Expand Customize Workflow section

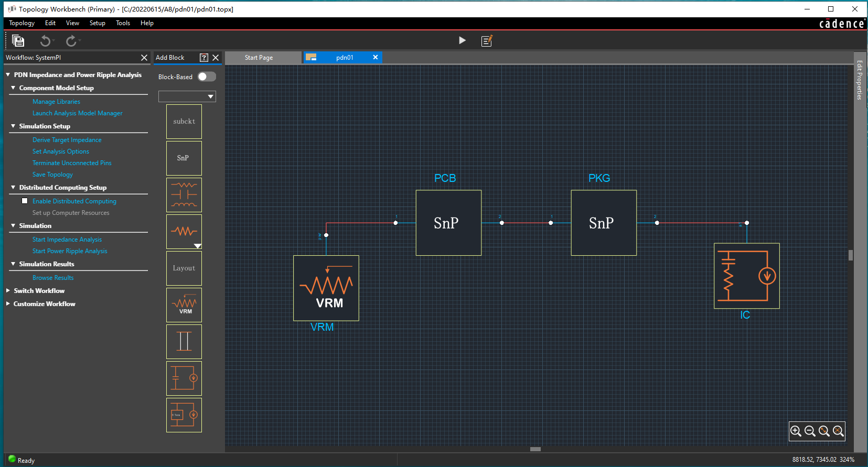[x=8, y=304]
